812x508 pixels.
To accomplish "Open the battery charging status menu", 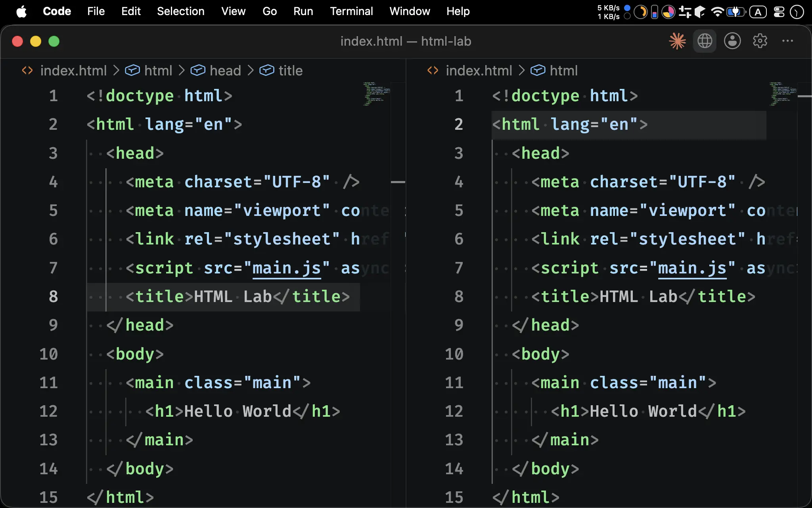I will (x=736, y=12).
